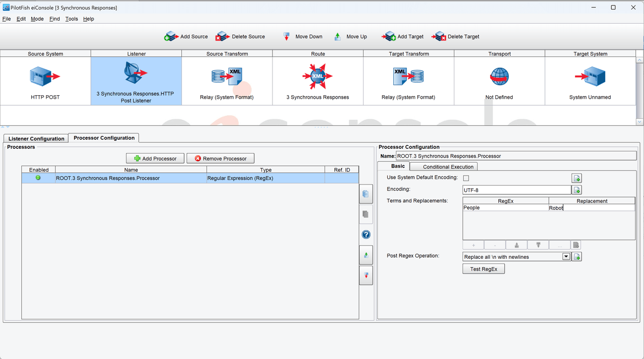Click the Move Up toolbar icon
644x359 pixels.
click(337, 36)
